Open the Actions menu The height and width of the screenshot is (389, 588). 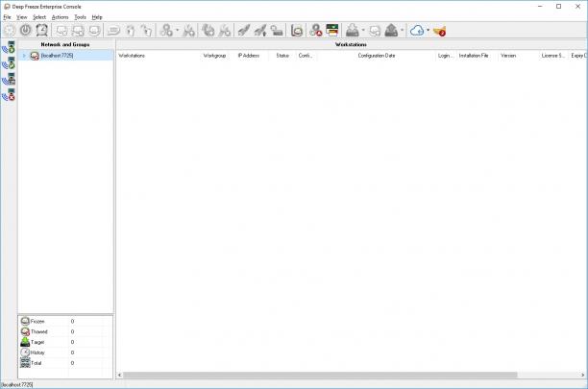[x=60, y=17]
